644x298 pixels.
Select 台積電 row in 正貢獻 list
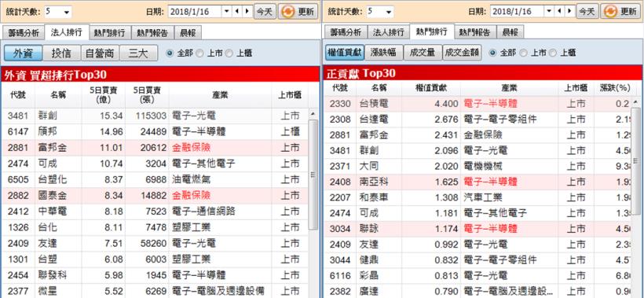pyautogui.click(x=478, y=104)
